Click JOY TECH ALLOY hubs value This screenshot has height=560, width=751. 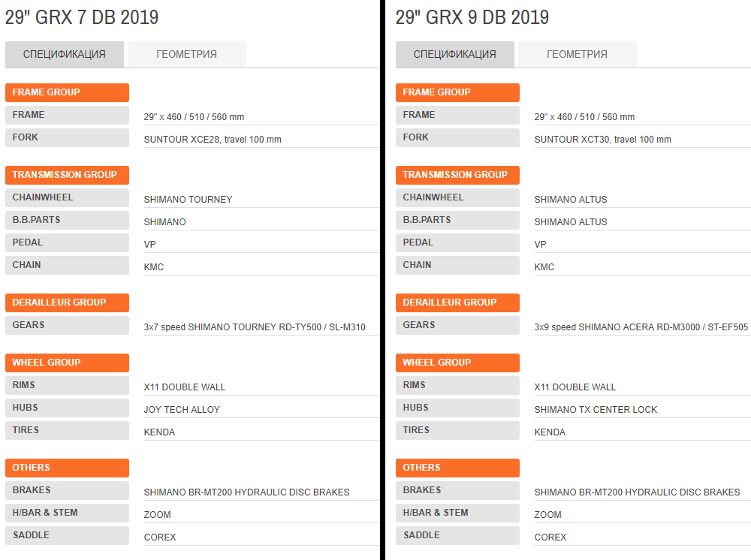pyautogui.click(x=182, y=410)
